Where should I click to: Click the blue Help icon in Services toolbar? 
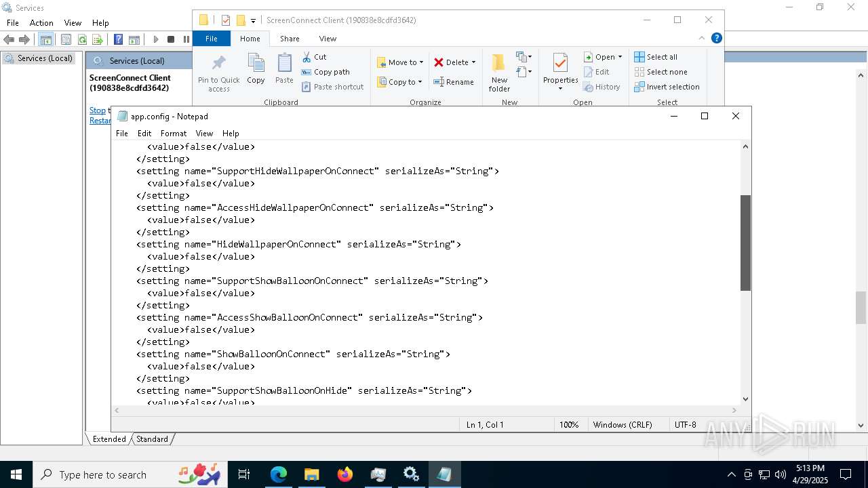tap(118, 39)
